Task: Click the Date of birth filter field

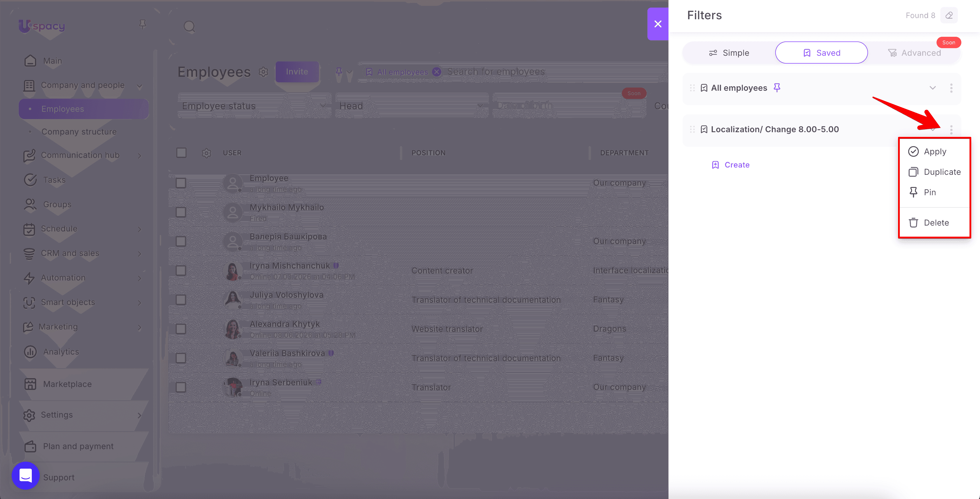Action: point(569,106)
